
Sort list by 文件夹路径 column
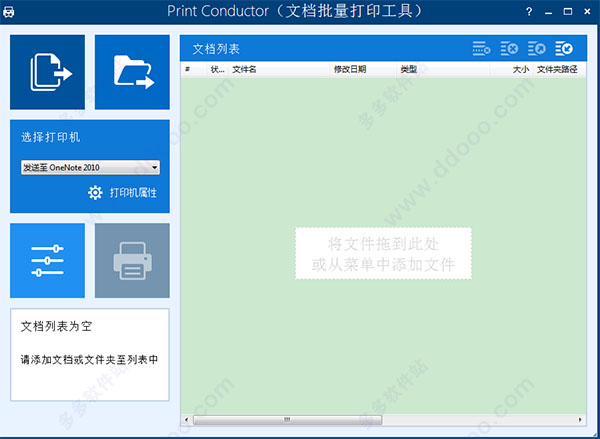click(x=559, y=69)
